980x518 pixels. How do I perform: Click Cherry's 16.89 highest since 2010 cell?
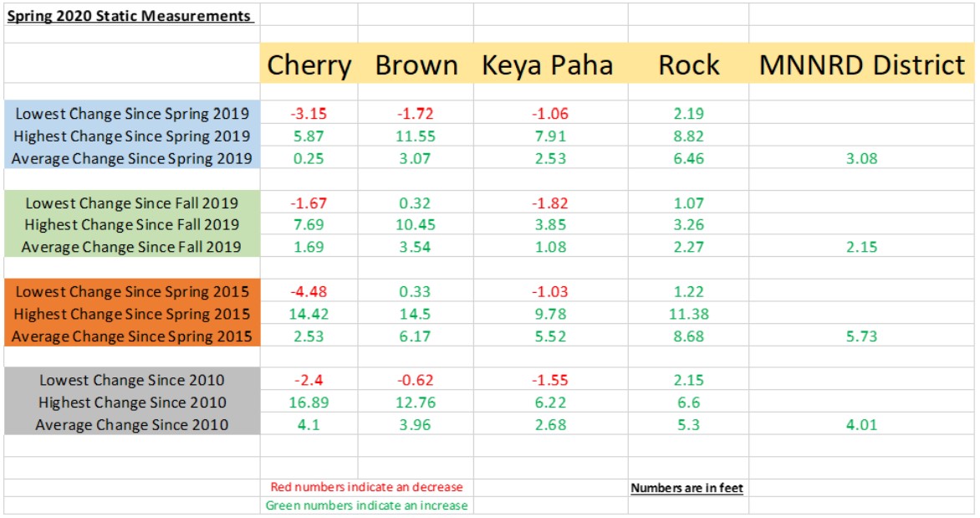click(x=309, y=403)
